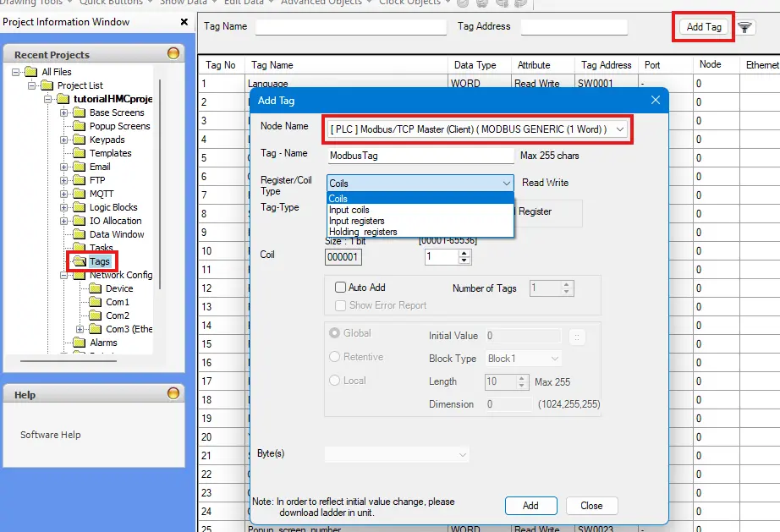Close the Project Information Window pane

pyautogui.click(x=184, y=22)
